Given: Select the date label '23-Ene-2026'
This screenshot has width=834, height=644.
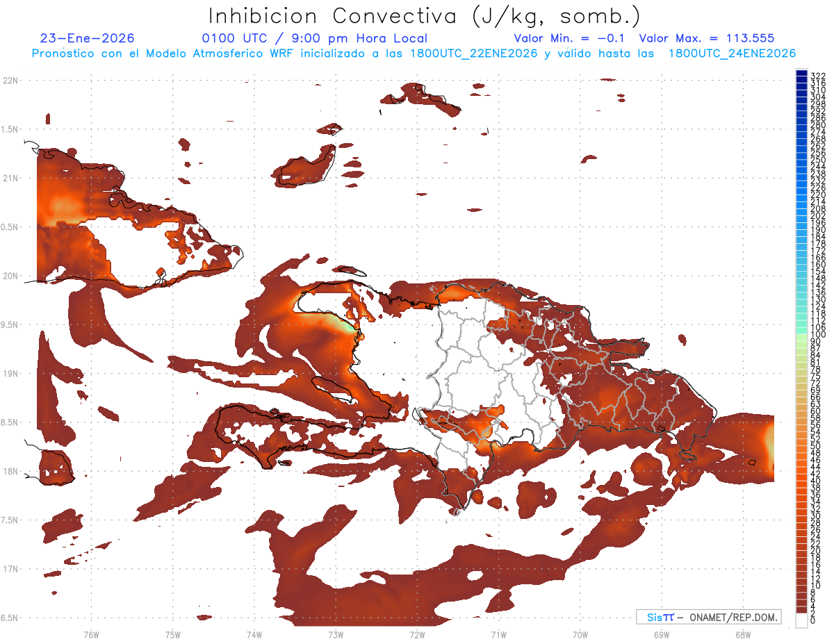Looking at the screenshot, I should click(x=88, y=38).
